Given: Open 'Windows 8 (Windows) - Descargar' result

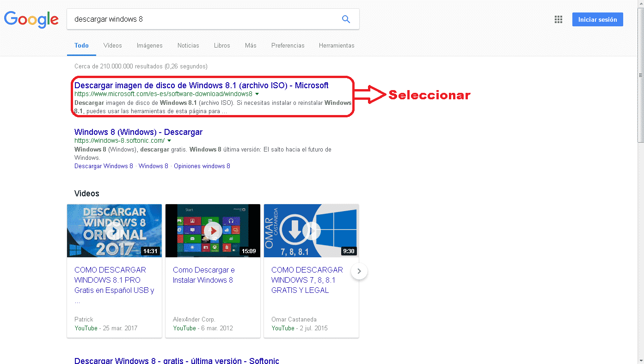Looking at the screenshot, I should click(x=138, y=132).
